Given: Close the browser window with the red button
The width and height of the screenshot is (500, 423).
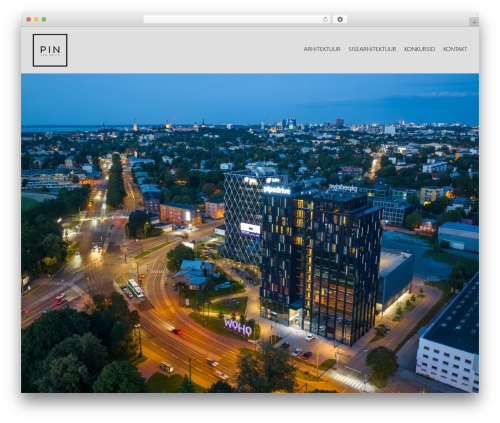Looking at the screenshot, I should pyautogui.click(x=29, y=19).
